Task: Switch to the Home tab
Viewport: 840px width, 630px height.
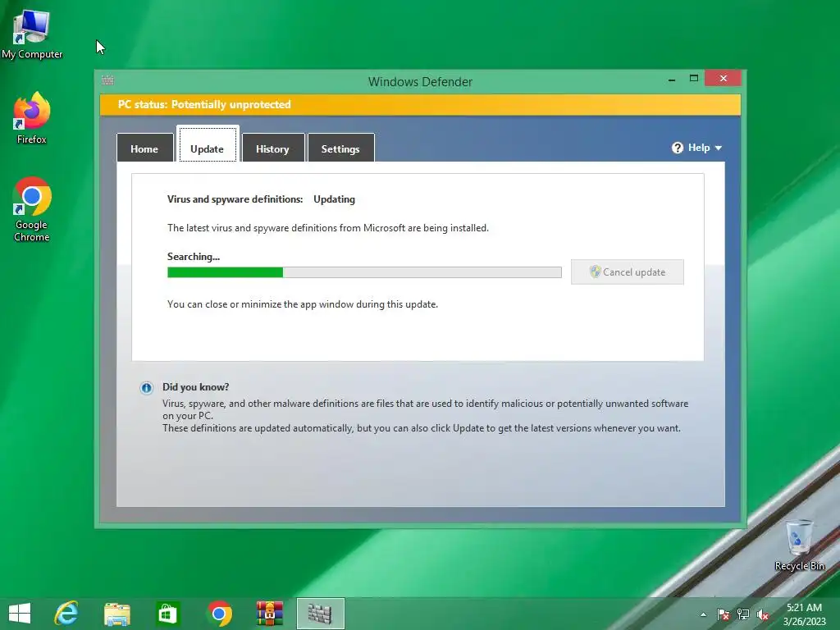Action: point(144,148)
